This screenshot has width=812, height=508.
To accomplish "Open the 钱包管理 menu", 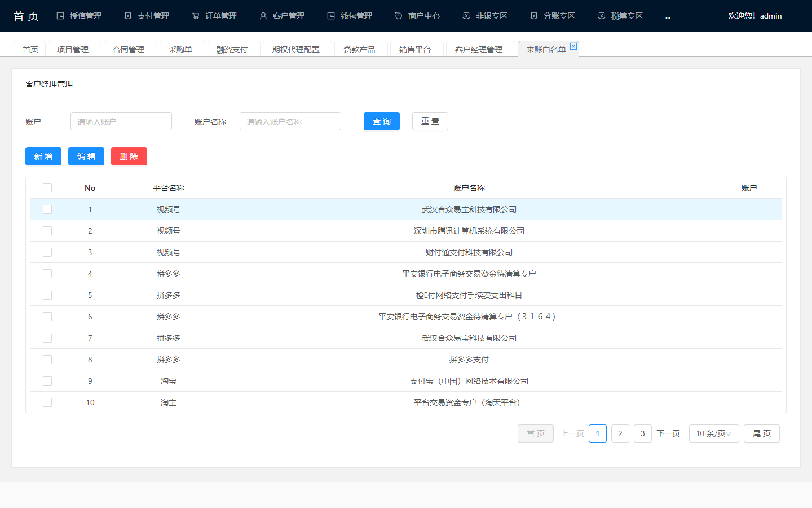I will 350,16.
